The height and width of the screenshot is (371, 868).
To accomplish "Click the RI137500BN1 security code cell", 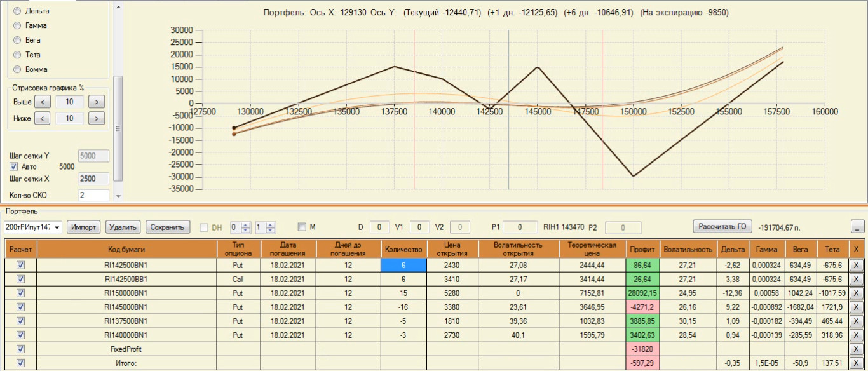I will (126, 321).
